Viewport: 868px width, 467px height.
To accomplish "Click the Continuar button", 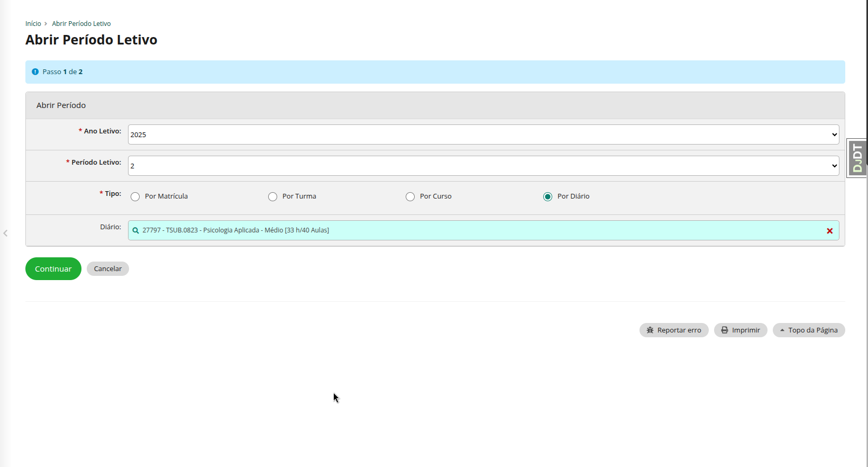I will pyautogui.click(x=53, y=268).
